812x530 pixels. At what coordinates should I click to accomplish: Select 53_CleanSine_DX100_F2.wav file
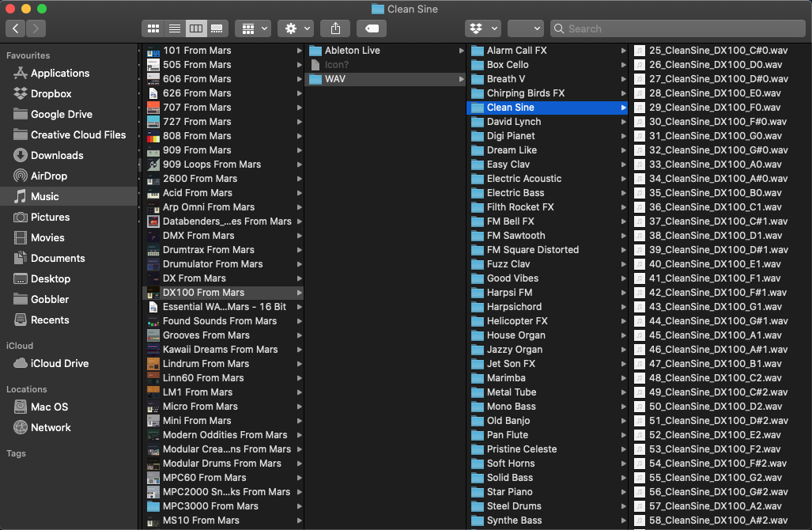pos(721,449)
